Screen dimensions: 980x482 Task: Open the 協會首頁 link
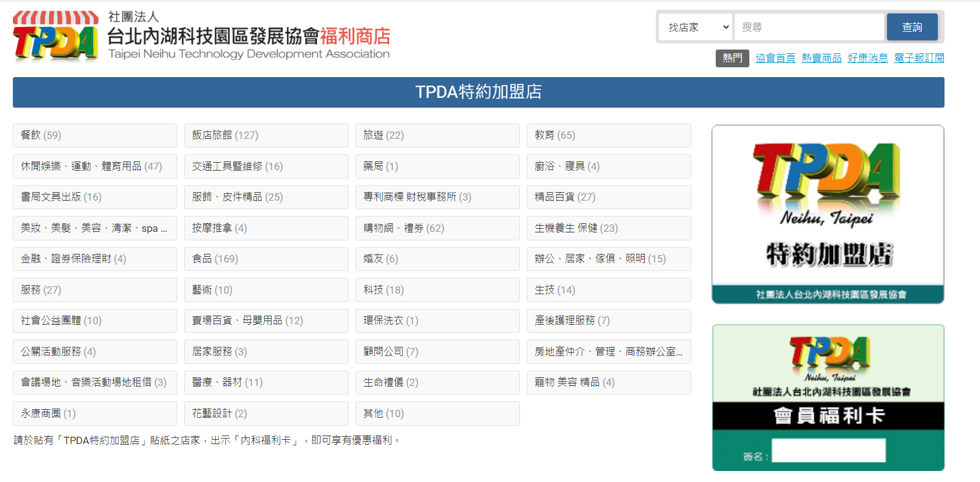pyautogui.click(x=775, y=58)
